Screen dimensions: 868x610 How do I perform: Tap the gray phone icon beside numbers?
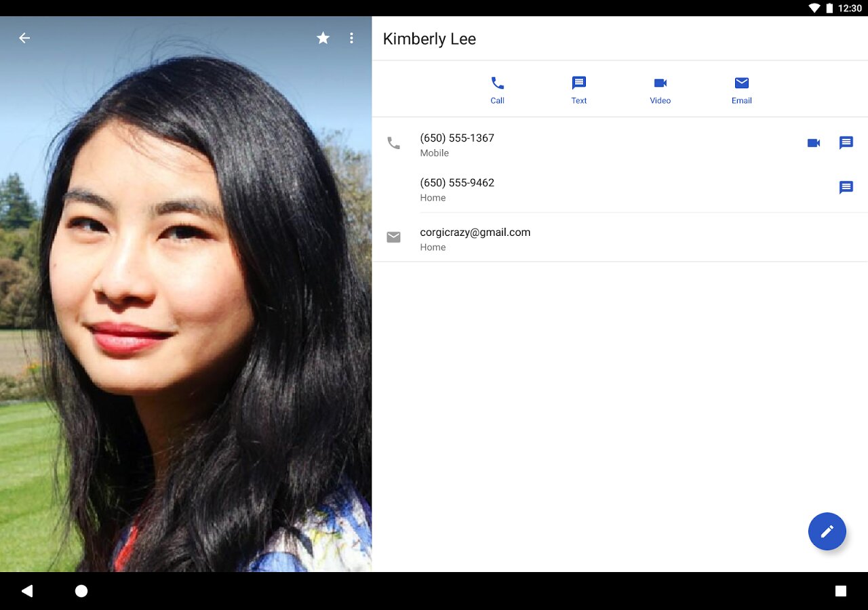tap(393, 143)
